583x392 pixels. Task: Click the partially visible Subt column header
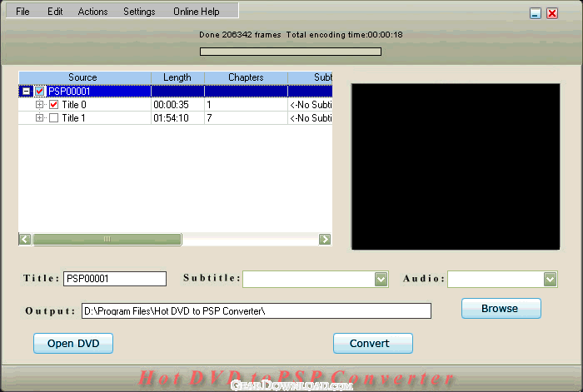tap(310, 77)
